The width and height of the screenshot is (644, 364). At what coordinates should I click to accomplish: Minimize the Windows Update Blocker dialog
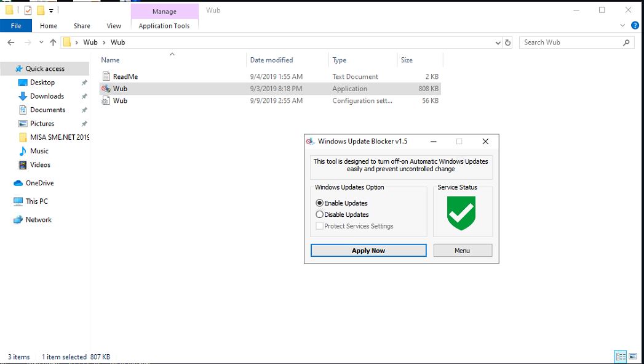tap(433, 142)
